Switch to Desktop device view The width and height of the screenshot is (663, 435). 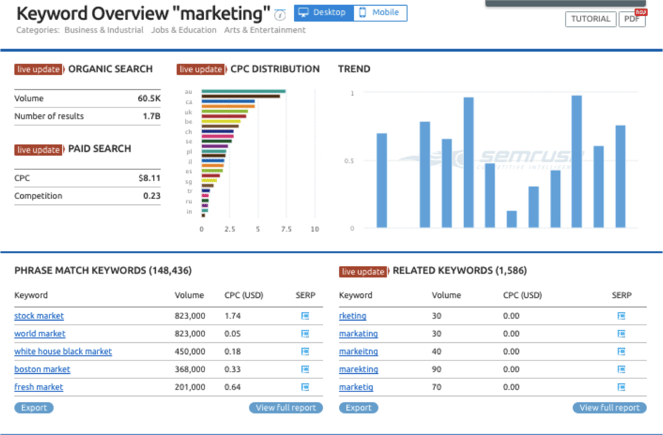pyautogui.click(x=321, y=13)
